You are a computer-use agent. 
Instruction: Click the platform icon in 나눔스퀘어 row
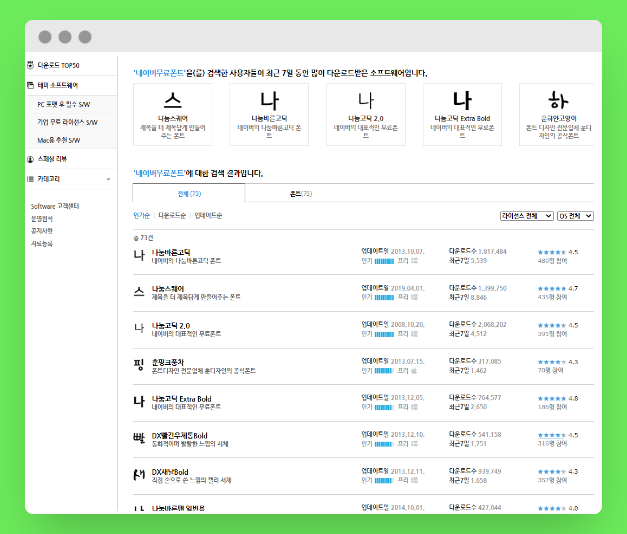coord(414,297)
